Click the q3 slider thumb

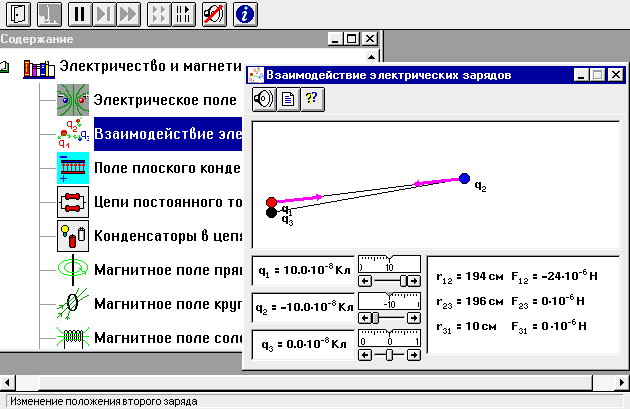pos(389,355)
